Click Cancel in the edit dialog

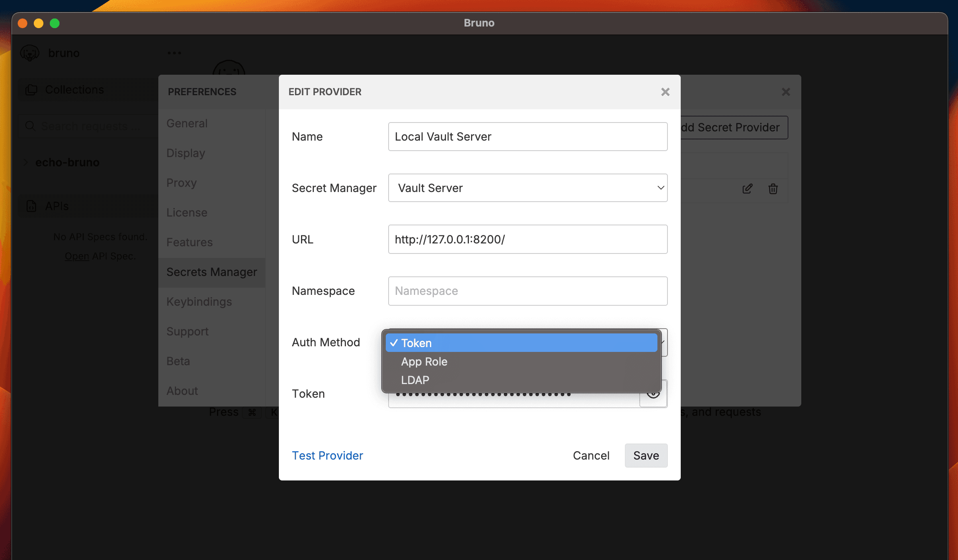(591, 456)
